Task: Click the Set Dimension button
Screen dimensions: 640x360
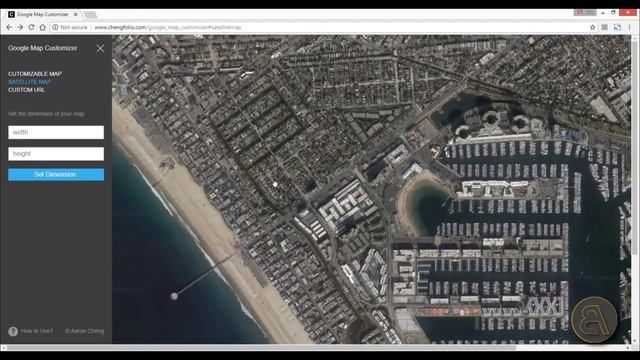Action: [56, 174]
